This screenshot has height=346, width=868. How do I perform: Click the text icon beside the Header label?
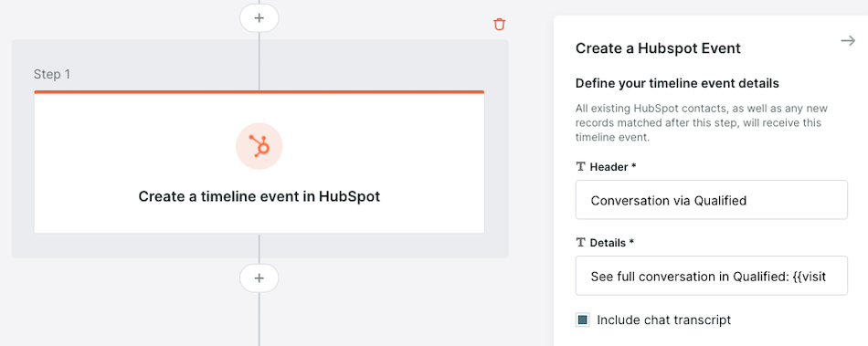581,166
